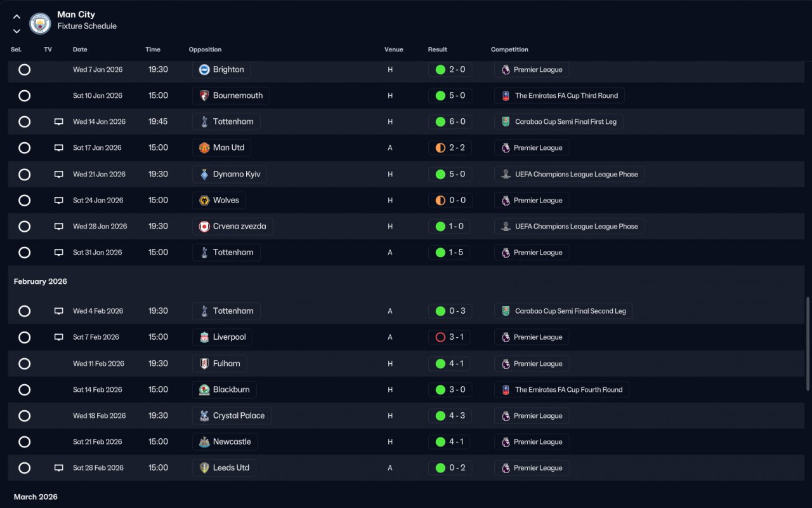Select the Bournemouth fixture row circle
The image size is (812, 508).
[x=24, y=96]
